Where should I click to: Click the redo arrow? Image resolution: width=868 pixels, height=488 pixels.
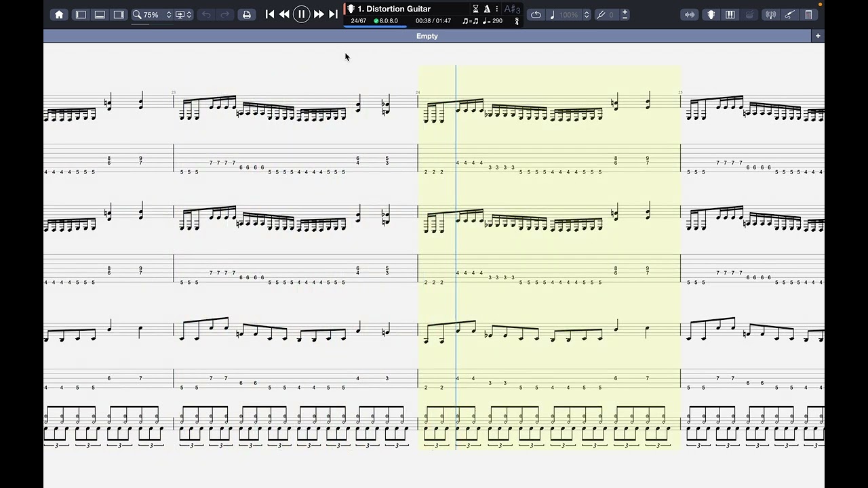pyautogui.click(x=225, y=14)
